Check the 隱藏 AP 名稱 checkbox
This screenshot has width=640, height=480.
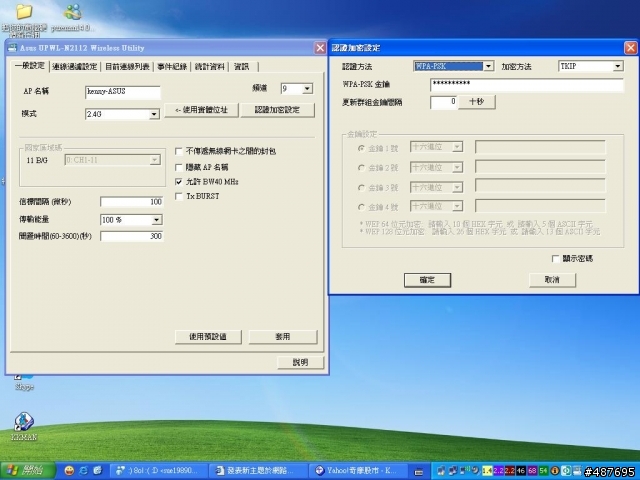coord(179,167)
